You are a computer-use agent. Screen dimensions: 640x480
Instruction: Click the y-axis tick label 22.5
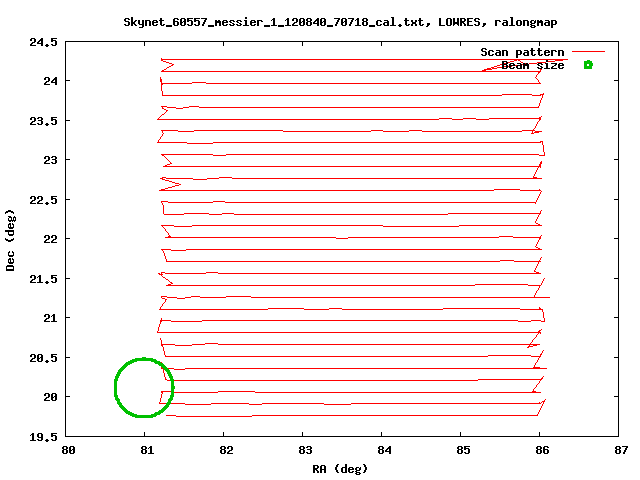pos(43,200)
